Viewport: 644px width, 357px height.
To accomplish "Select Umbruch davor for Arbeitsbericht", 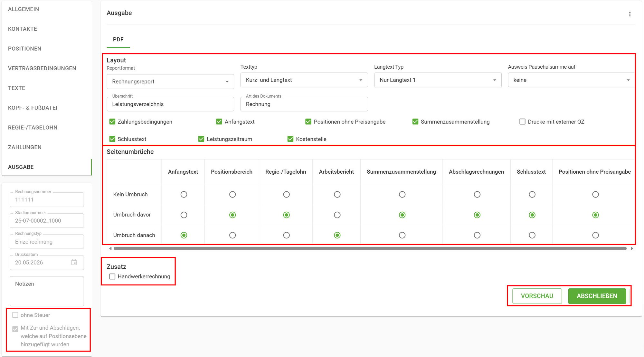I will [337, 215].
